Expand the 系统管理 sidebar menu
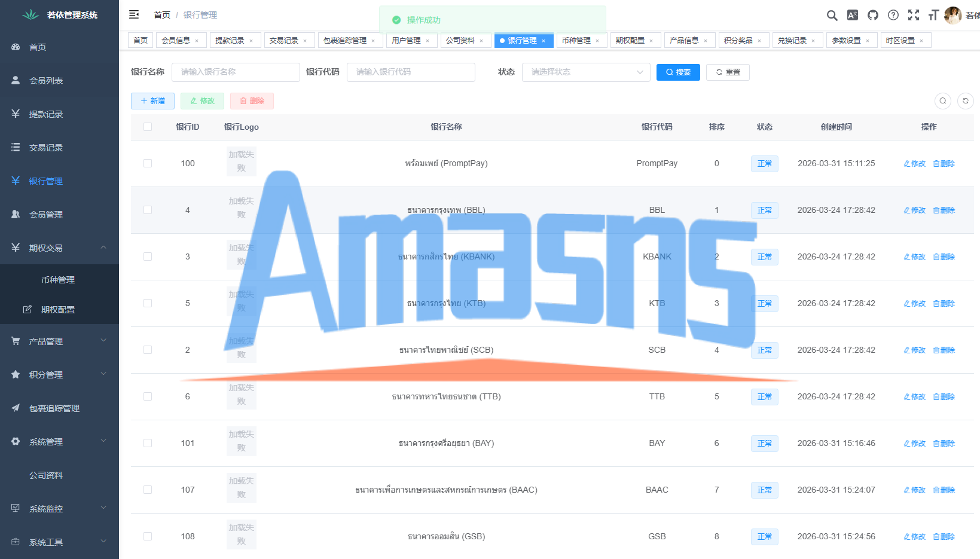Image resolution: width=980 pixels, height=559 pixels. (59, 442)
